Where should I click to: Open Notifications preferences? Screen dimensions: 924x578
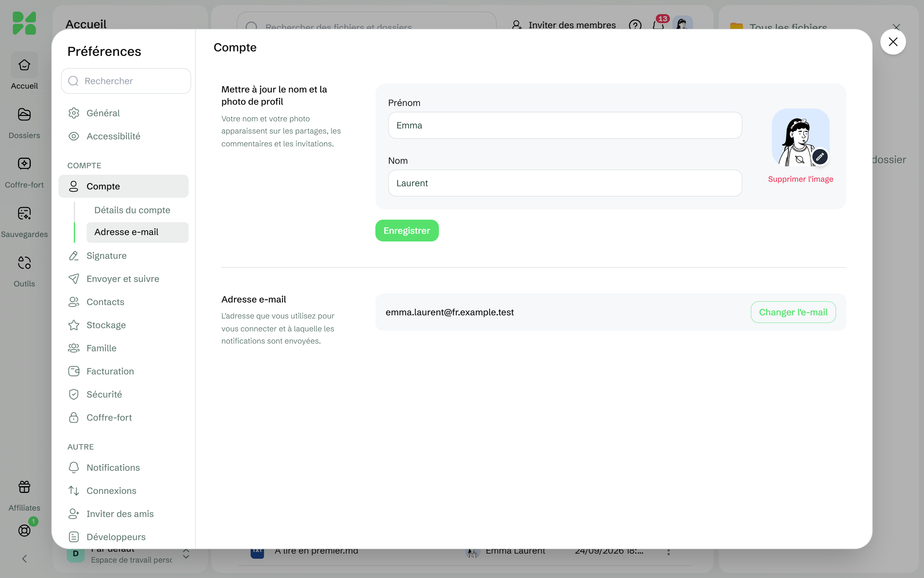(123, 468)
